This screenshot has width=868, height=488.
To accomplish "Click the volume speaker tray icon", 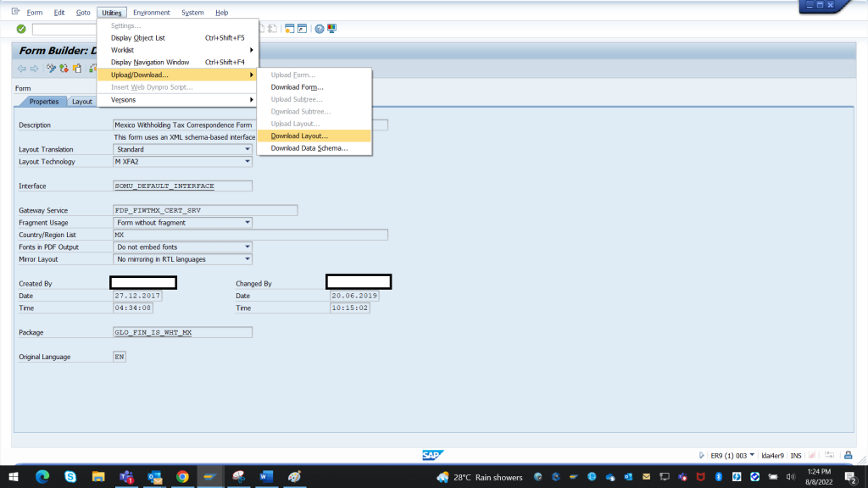I will point(791,476).
